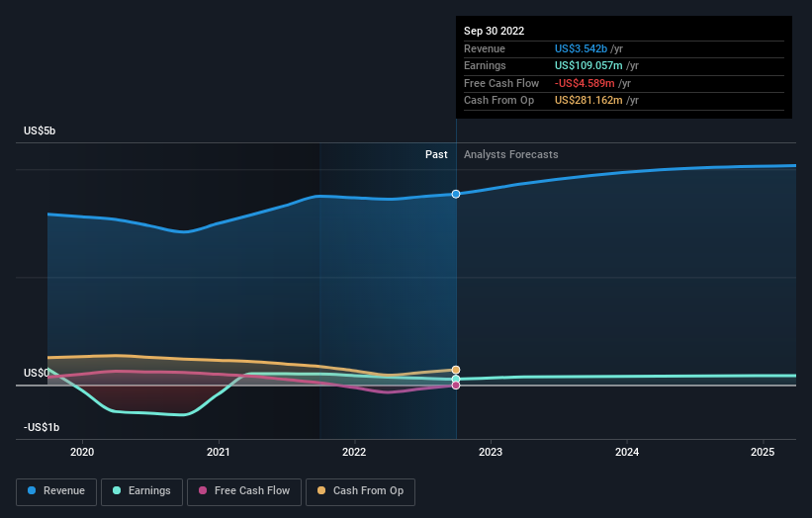Toggle the Earnings legend button
Viewport: 812px width, 518px height.
point(141,491)
